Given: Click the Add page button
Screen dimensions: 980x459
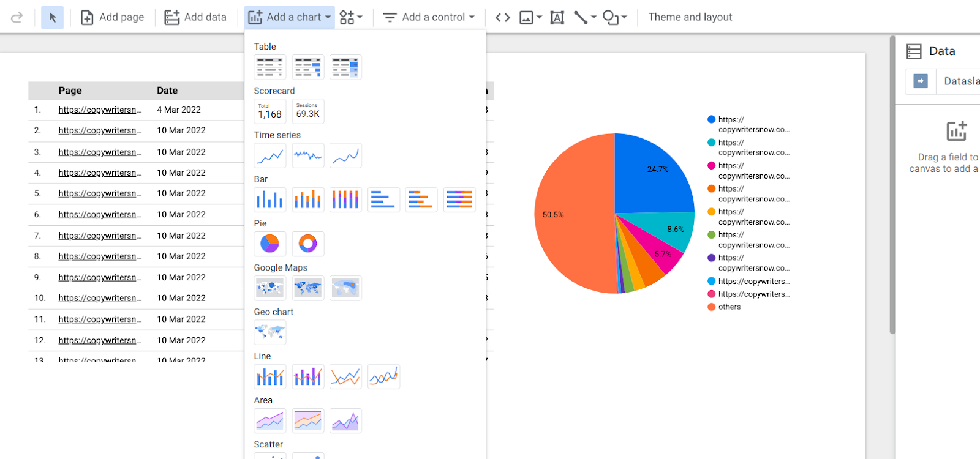Looking at the screenshot, I should pos(113,17).
